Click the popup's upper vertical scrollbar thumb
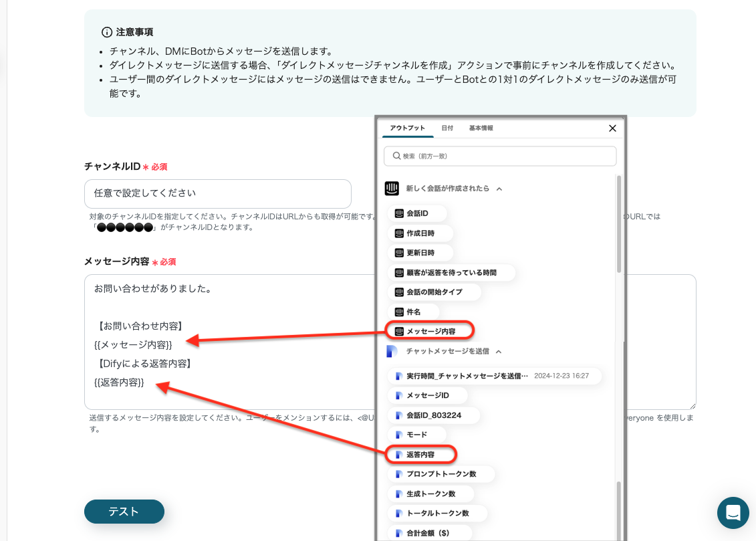 619,224
